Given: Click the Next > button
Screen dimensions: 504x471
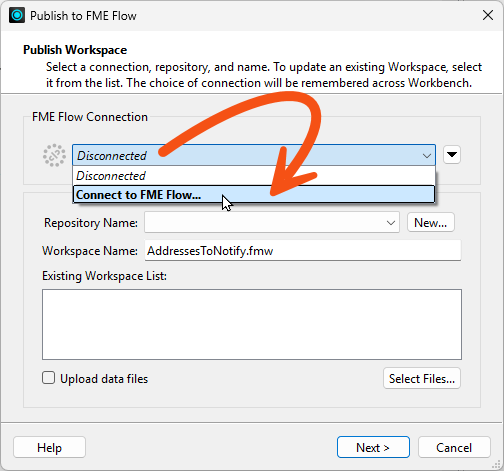Looking at the screenshot, I should (x=373, y=447).
